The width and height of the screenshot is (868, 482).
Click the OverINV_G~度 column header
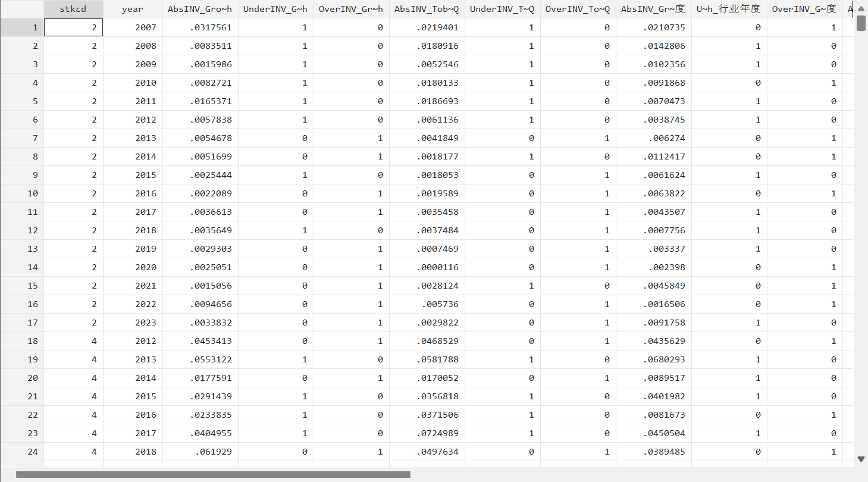[805, 9]
